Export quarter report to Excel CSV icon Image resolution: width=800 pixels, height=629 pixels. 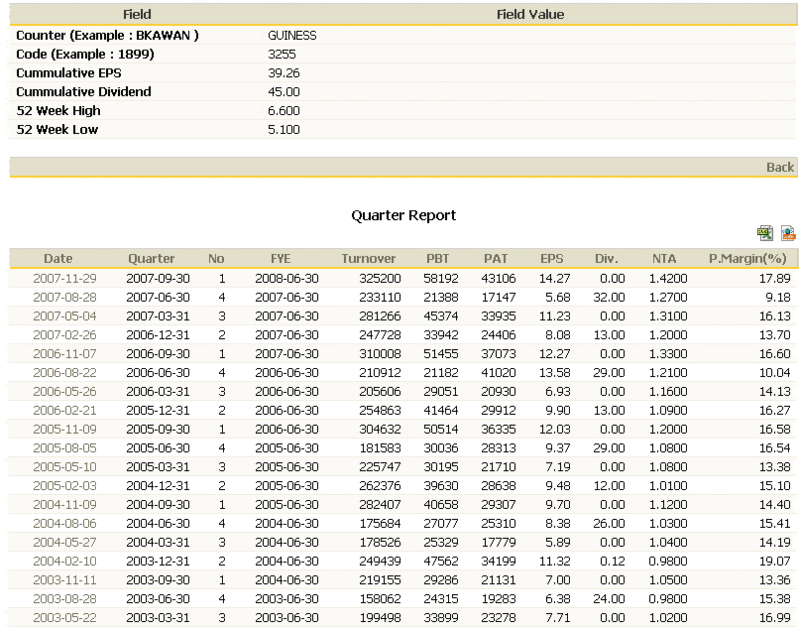pyautogui.click(x=766, y=234)
